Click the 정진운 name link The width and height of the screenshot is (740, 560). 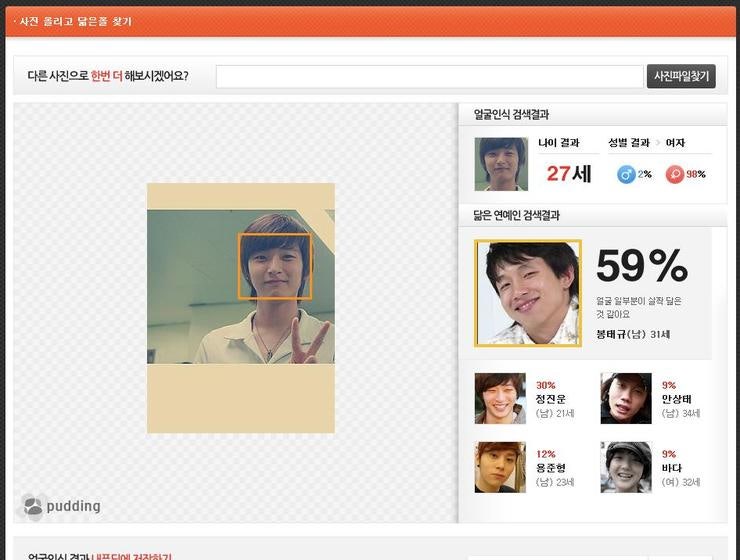(x=551, y=399)
